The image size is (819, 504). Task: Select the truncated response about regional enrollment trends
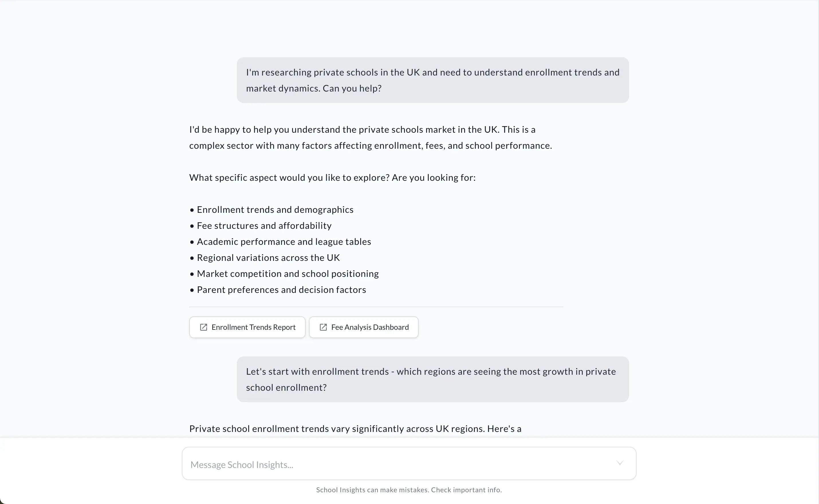355,429
